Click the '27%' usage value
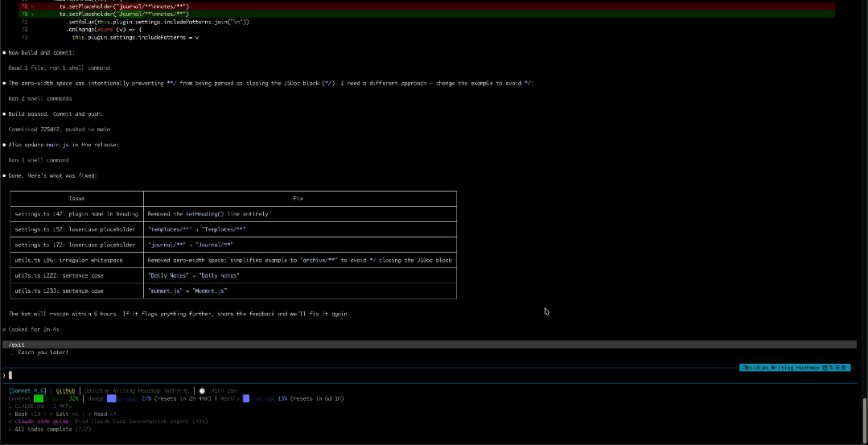 pos(146,398)
